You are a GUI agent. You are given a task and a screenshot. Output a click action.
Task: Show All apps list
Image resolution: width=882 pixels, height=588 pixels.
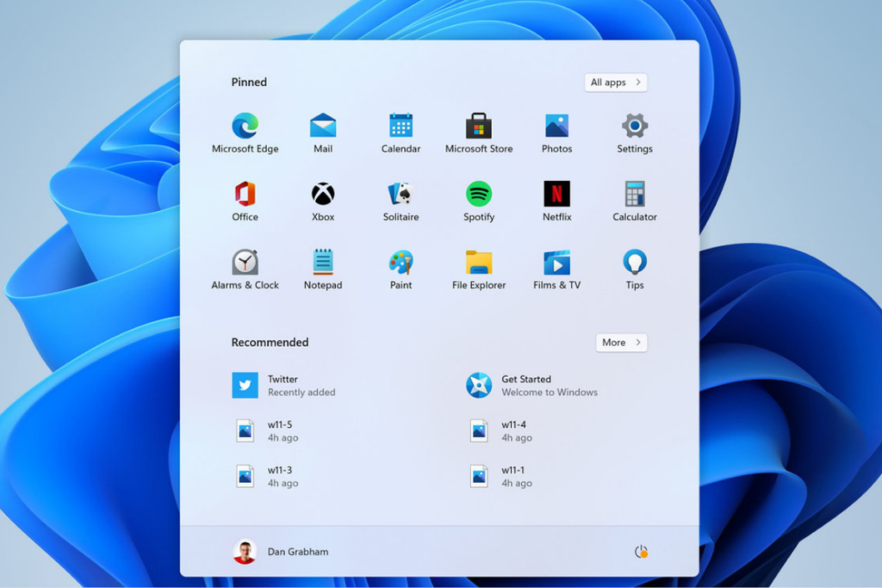tap(616, 83)
